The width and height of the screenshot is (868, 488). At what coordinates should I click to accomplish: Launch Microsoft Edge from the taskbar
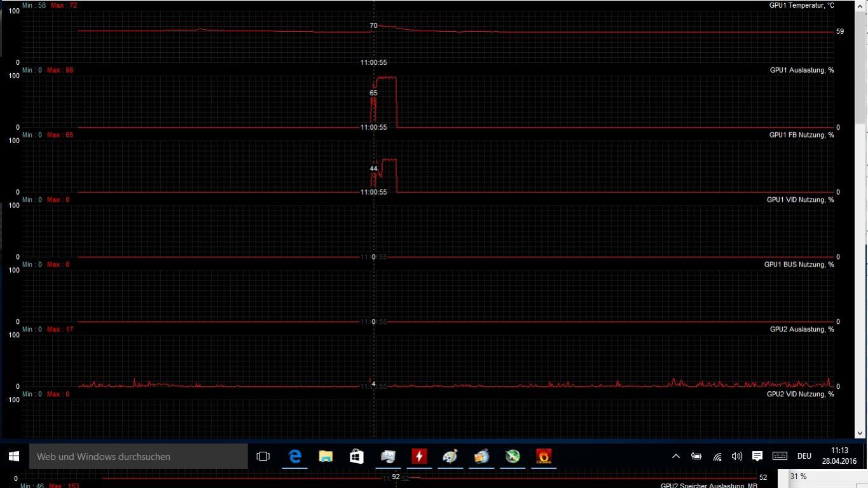tap(295, 456)
